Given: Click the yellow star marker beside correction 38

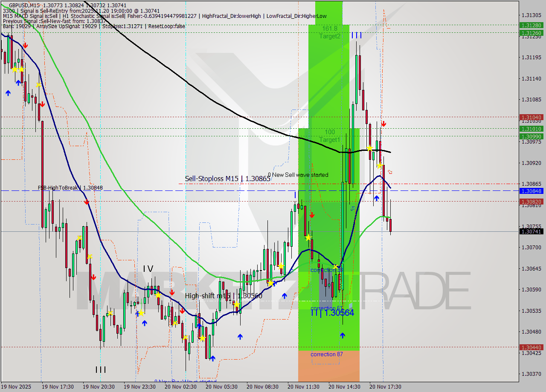Looking at the screenshot, I should (336, 266).
